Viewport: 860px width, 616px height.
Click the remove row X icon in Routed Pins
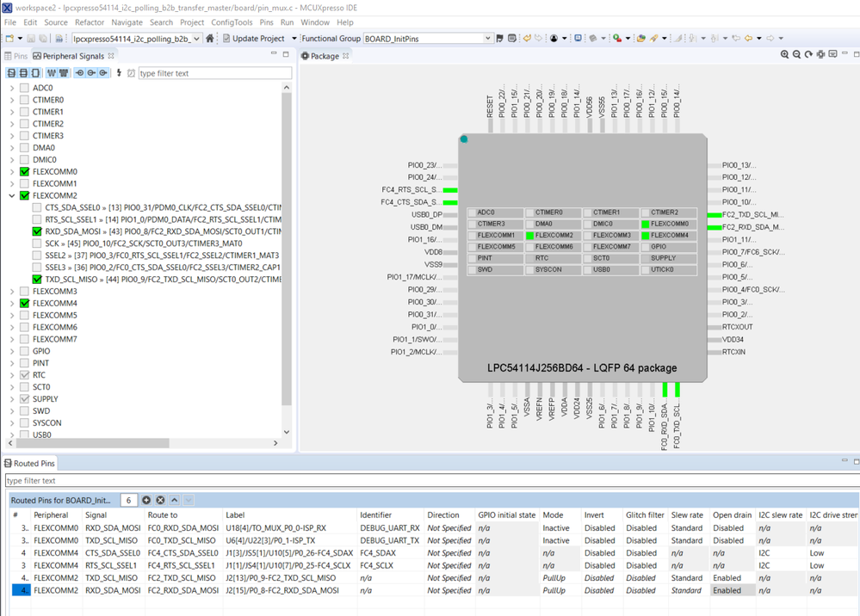click(x=160, y=500)
